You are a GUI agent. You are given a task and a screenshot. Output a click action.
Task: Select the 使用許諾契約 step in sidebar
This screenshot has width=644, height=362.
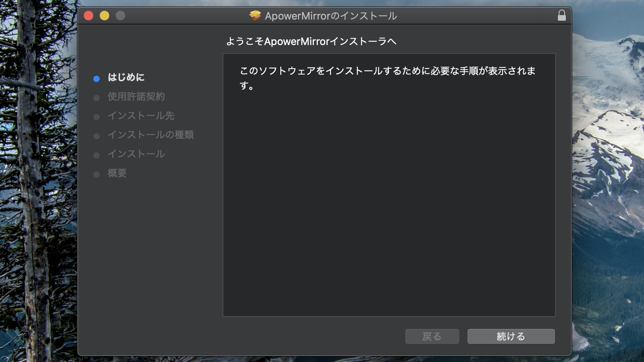(136, 96)
